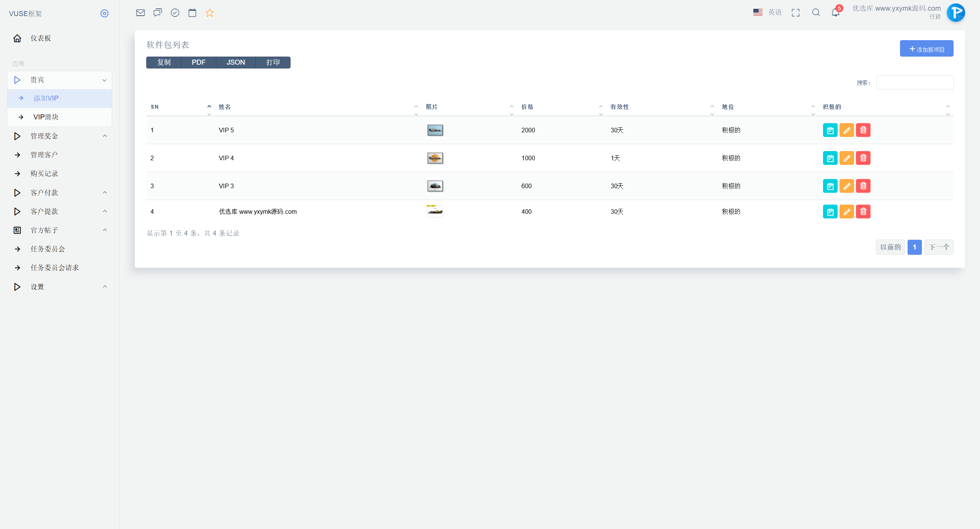Open row 4 photo thumbnail
Screen dimensions: 980x529
coord(435,211)
